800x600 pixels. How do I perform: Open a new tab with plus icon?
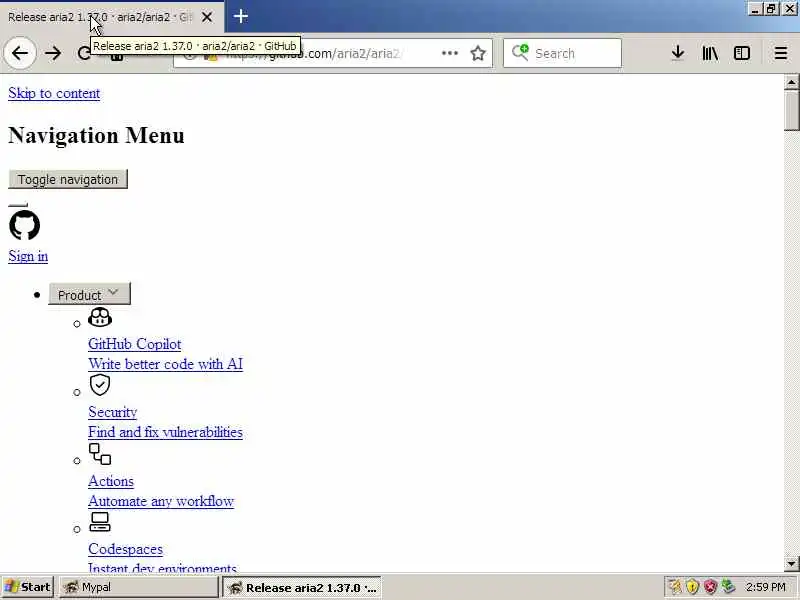click(240, 16)
